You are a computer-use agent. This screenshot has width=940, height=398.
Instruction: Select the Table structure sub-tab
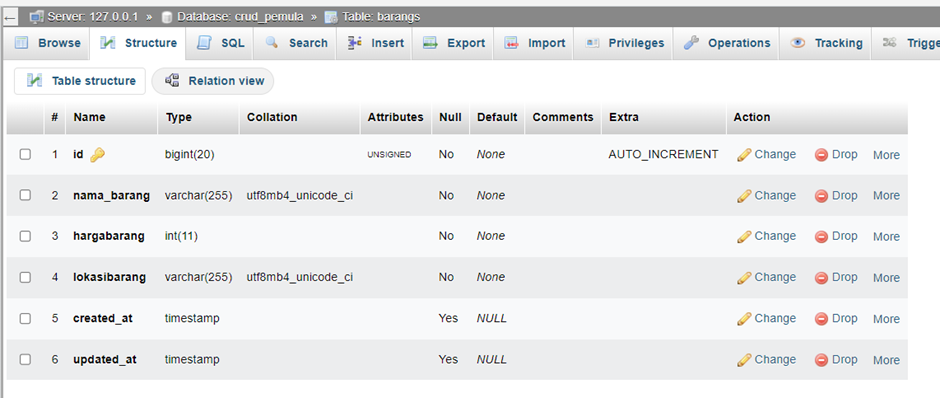tap(80, 81)
